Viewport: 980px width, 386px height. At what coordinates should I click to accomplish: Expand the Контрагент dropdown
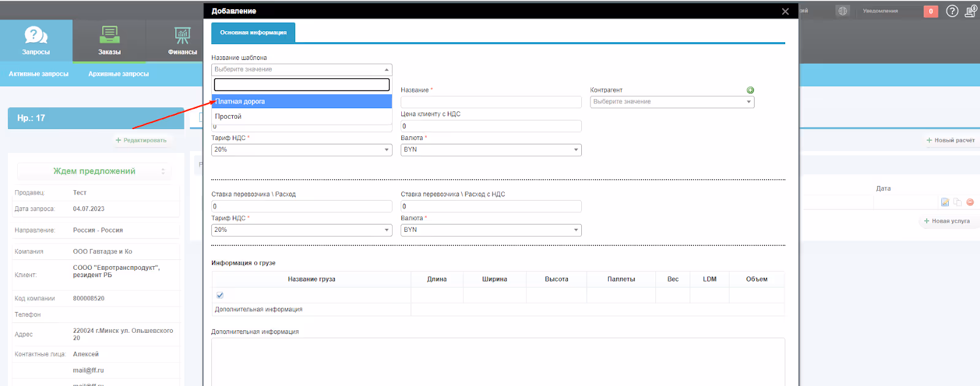point(672,102)
